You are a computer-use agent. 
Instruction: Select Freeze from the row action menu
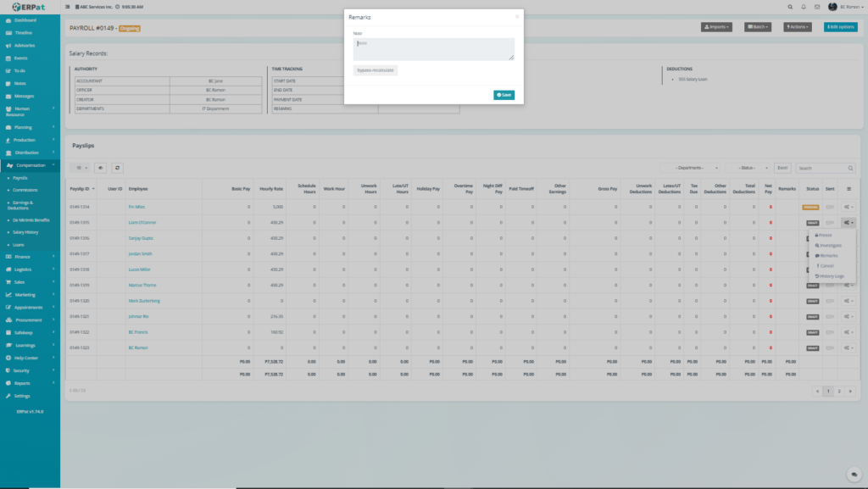(x=825, y=235)
